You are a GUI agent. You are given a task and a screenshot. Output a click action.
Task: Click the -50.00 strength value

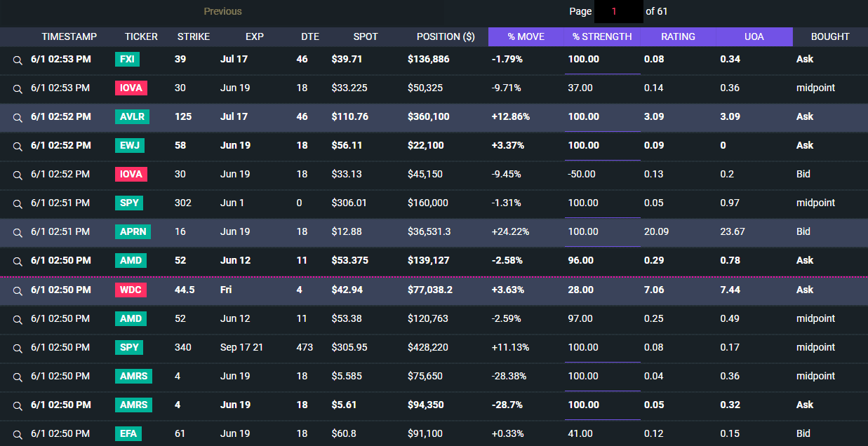(x=580, y=174)
